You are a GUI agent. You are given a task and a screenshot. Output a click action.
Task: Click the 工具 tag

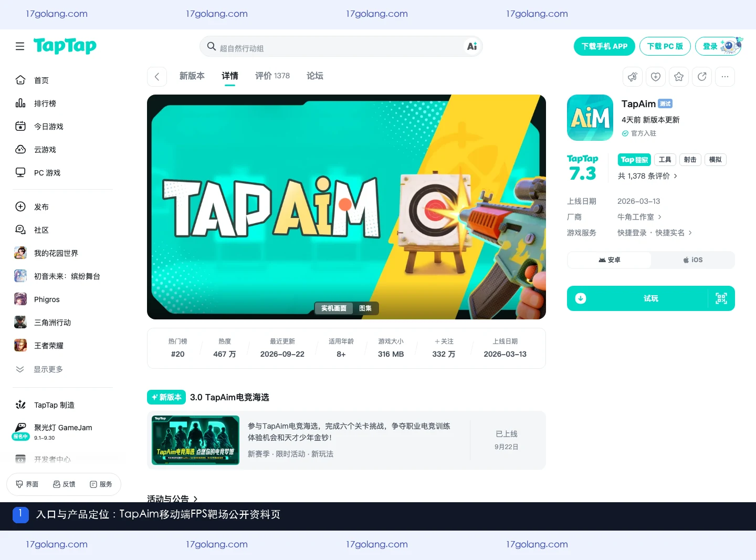(665, 160)
